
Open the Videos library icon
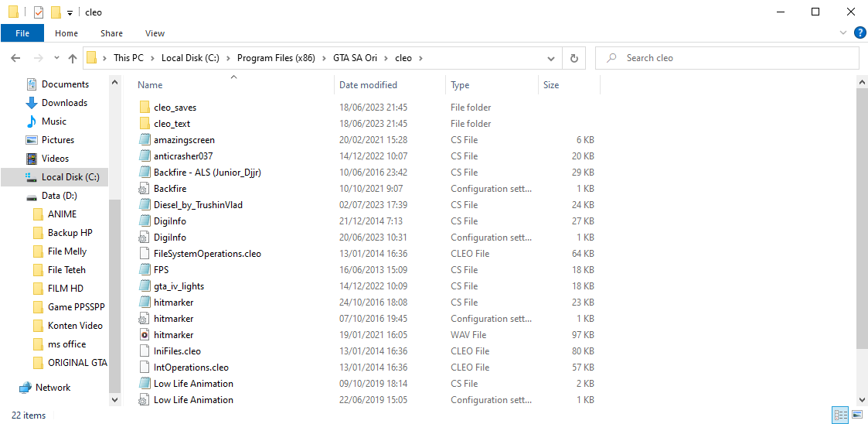coord(32,159)
